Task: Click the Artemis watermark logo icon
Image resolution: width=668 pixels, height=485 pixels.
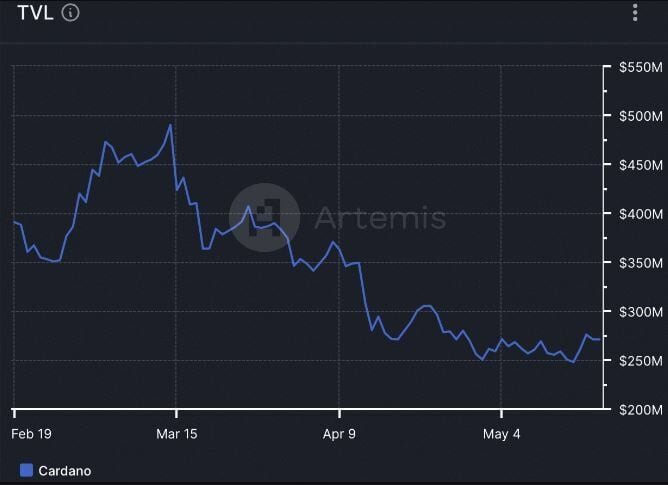Action: click(264, 217)
